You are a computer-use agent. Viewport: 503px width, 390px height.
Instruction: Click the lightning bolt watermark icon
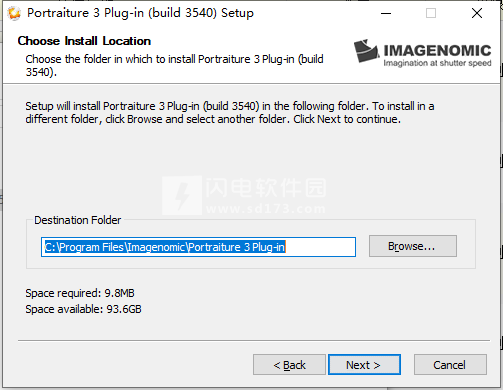coord(182,195)
